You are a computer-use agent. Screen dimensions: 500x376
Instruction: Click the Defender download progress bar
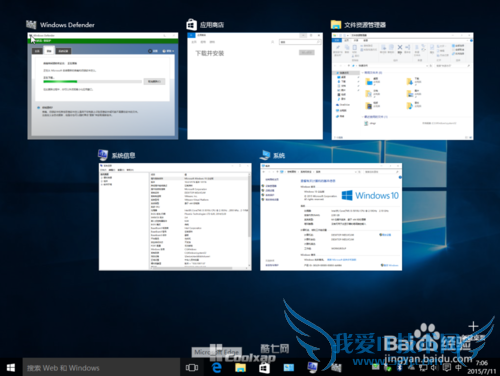pyautogui.click(x=92, y=81)
